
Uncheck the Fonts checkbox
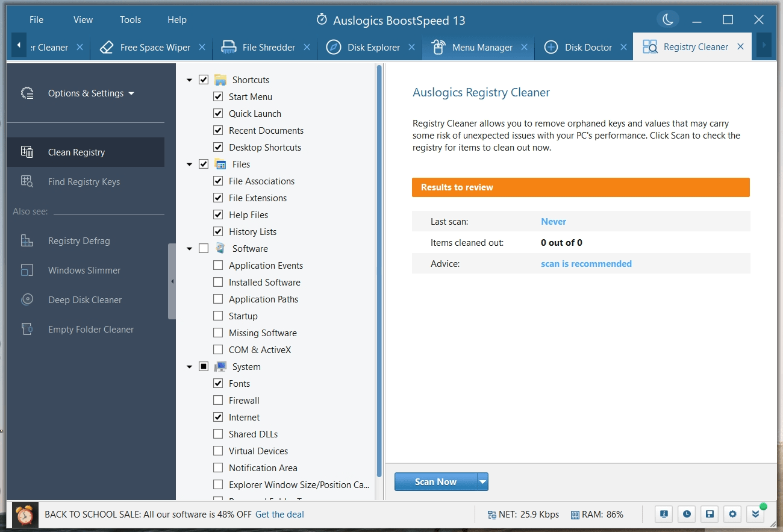tap(218, 383)
